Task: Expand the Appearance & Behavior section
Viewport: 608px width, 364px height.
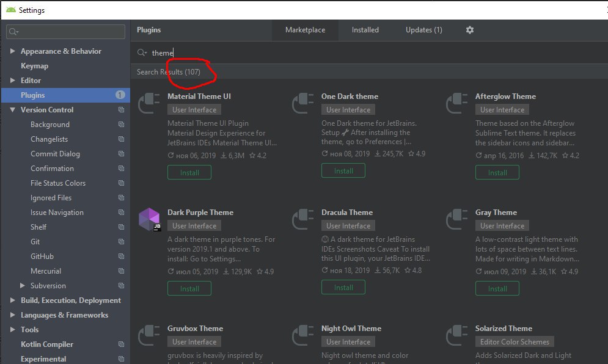Action: point(12,51)
